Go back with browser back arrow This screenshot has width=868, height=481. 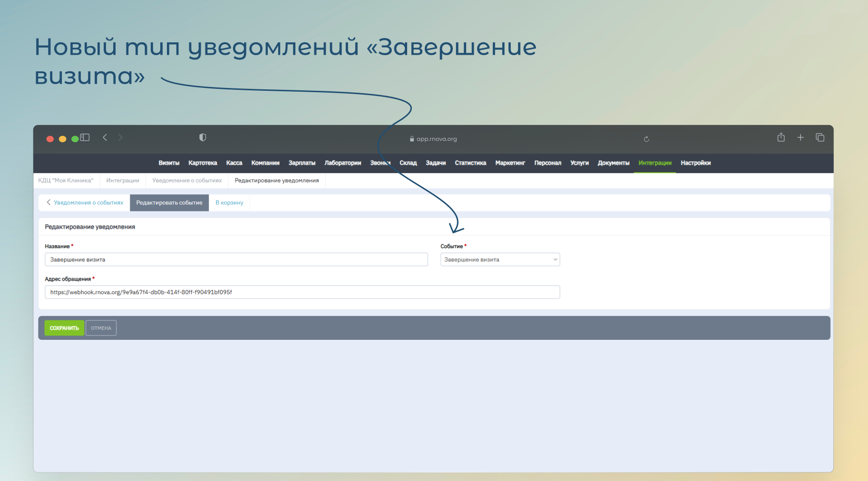click(105, 137)
